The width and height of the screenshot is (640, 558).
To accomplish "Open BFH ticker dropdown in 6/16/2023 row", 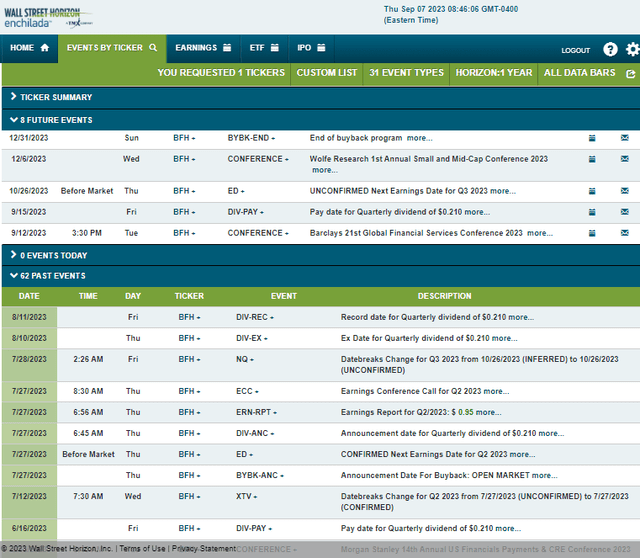I will 189,529.
